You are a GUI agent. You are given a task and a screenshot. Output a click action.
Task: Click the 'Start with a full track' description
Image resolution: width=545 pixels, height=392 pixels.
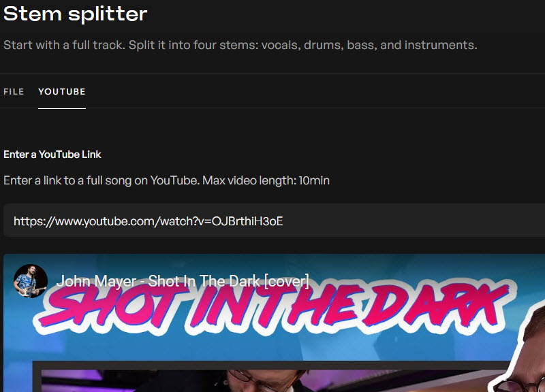240,45
